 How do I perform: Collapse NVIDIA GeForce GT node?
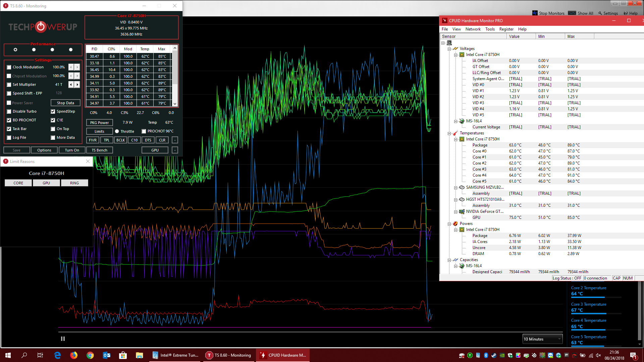pyautogui.click(x=455, y=212)
